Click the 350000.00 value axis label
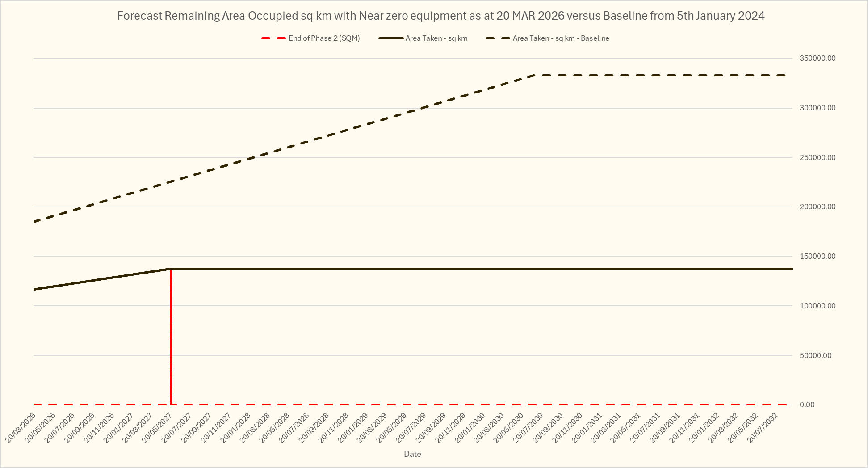The image size is (868, 468). click(817, 59)
